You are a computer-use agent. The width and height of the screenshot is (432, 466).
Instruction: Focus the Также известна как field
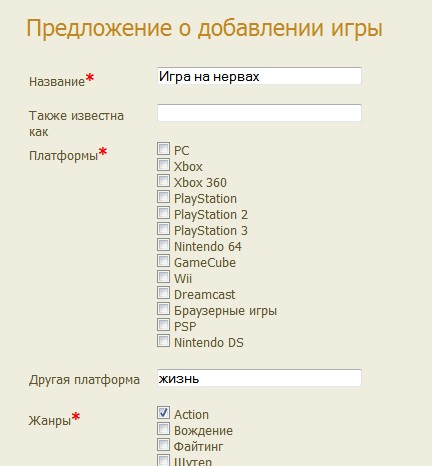pos(259,113)
